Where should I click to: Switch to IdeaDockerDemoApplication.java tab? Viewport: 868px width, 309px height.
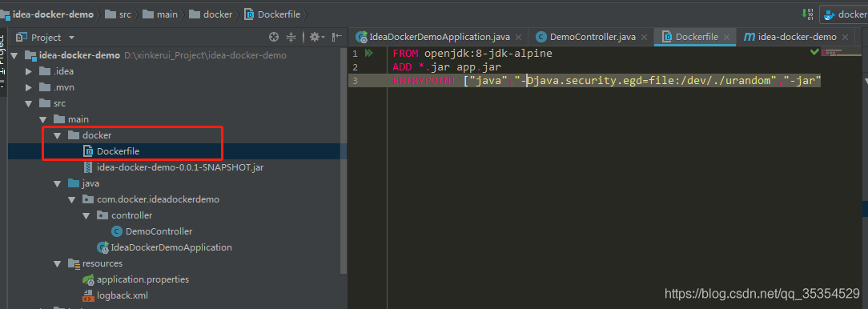point(439,37)
